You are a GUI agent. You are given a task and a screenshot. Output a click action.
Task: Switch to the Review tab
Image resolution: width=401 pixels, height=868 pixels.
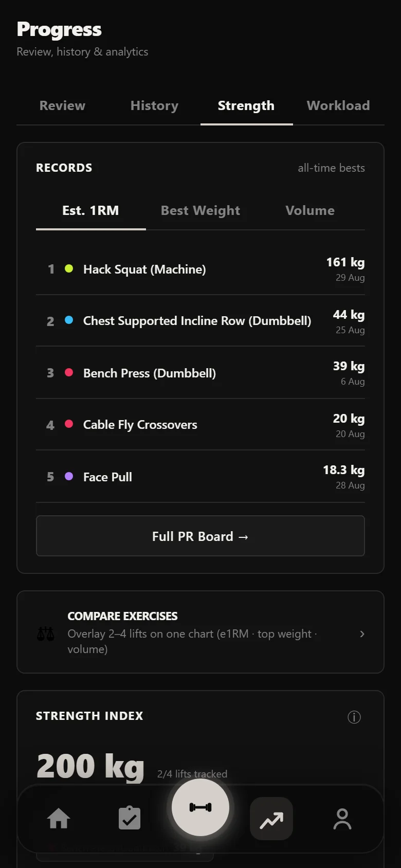pyautogui.click(x=62, y=106)
